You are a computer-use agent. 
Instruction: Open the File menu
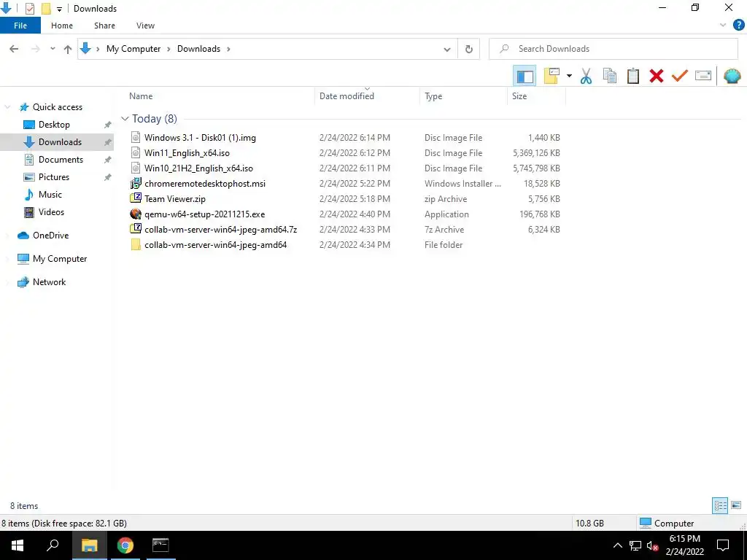coord(20,26)
